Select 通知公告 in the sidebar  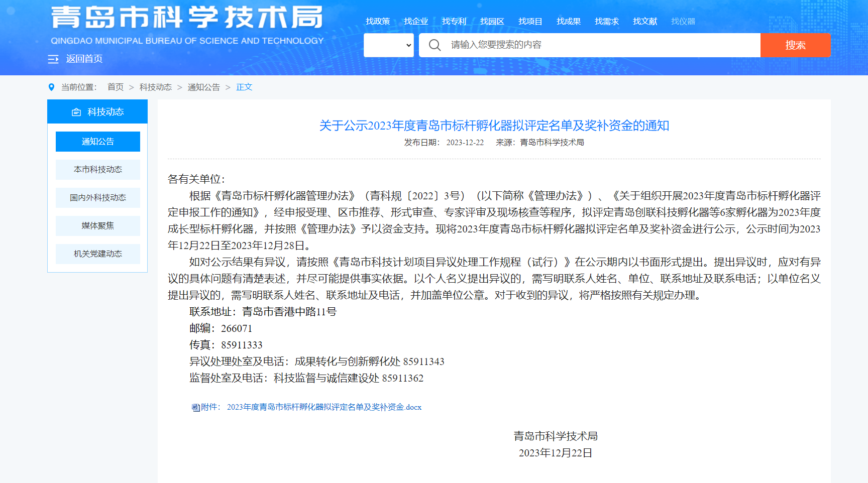[98, 142]
